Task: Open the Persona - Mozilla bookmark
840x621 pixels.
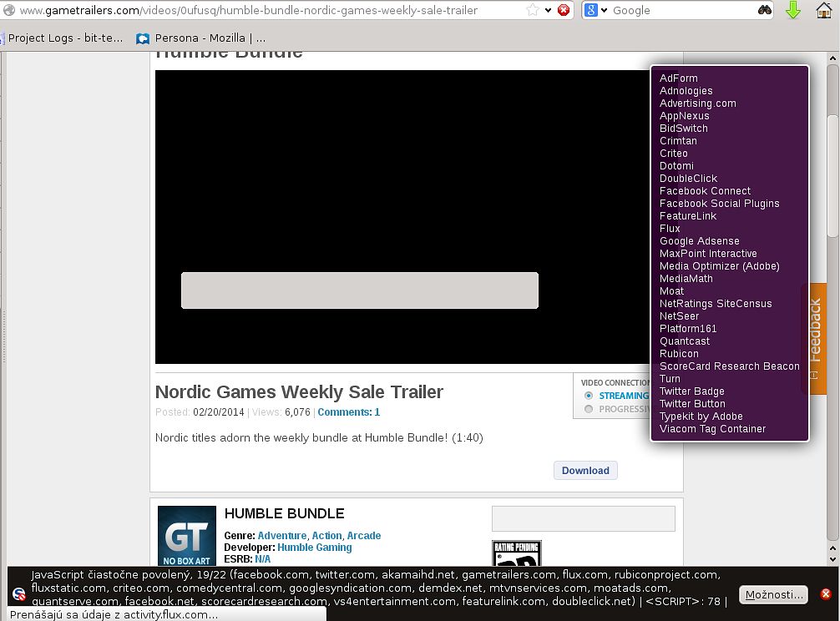Action: coord(200,38)
